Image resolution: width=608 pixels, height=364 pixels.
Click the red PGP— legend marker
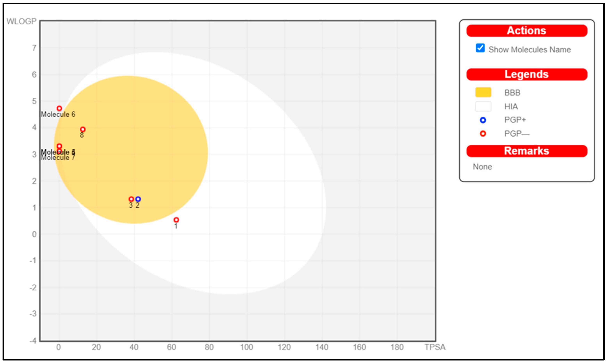click(x=483, y=134)
